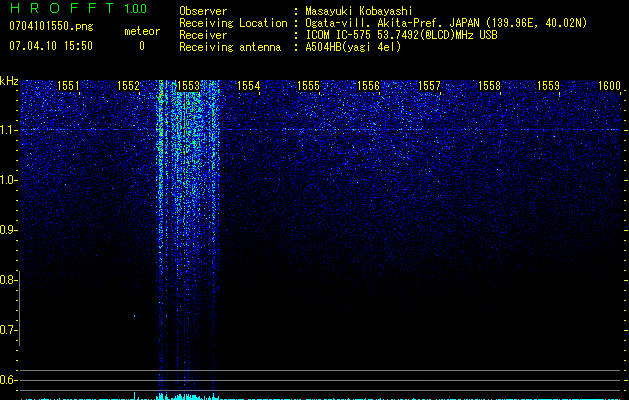Click the 1552 time marker

click(x=128, y=86)
